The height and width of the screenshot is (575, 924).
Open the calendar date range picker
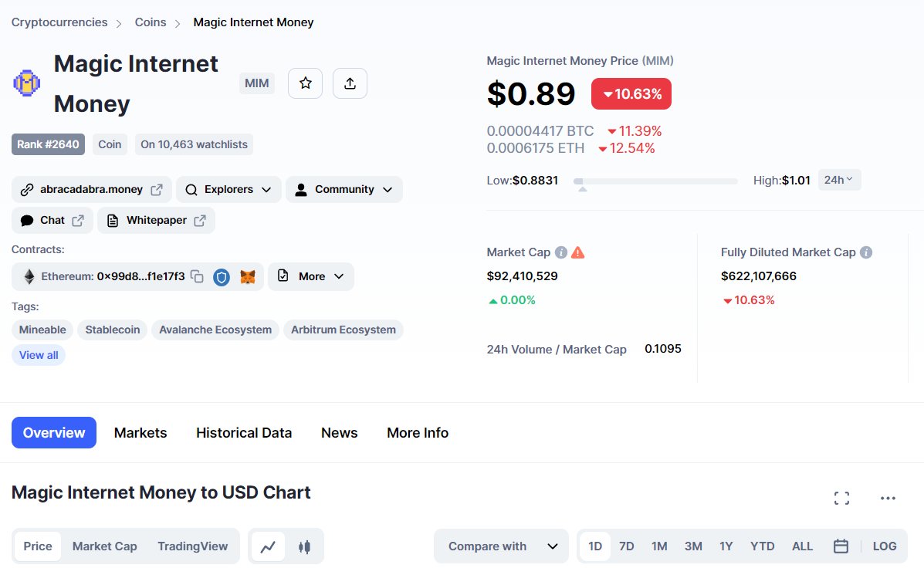841,546
